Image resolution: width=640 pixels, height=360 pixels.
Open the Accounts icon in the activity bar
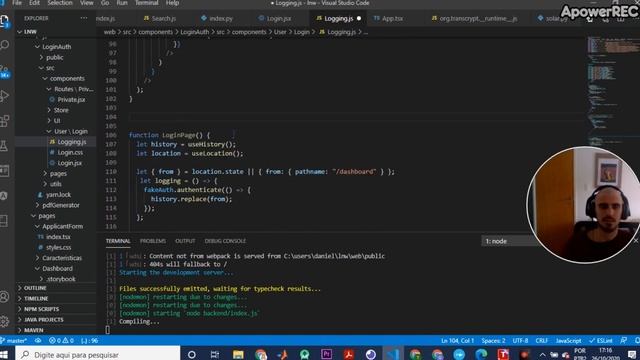(x=4, y=296)
